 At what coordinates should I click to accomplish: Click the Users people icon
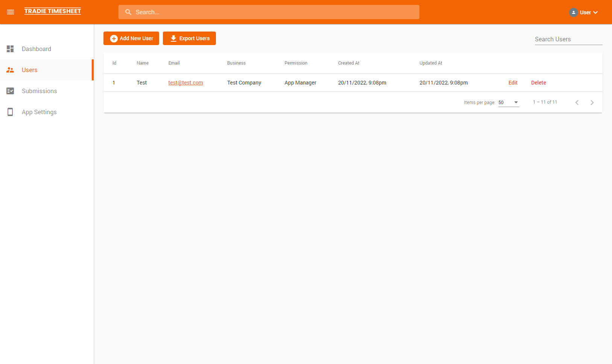(x=10, y=70)
